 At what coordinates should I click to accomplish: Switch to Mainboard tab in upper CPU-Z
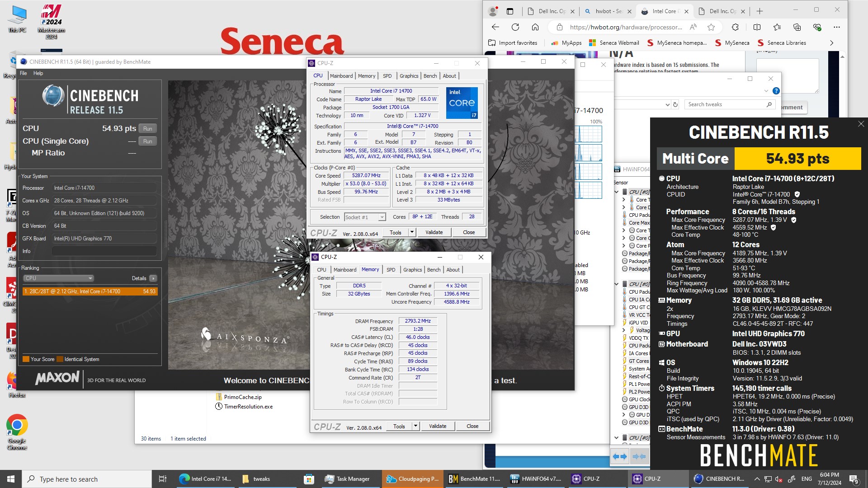coord(341,76)
